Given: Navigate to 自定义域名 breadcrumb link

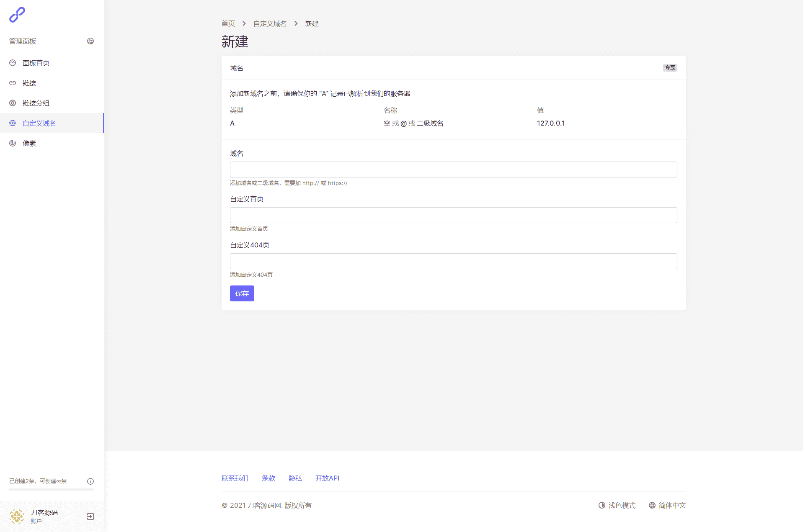Looking at the screenshot, I should (x=270, y=23).
